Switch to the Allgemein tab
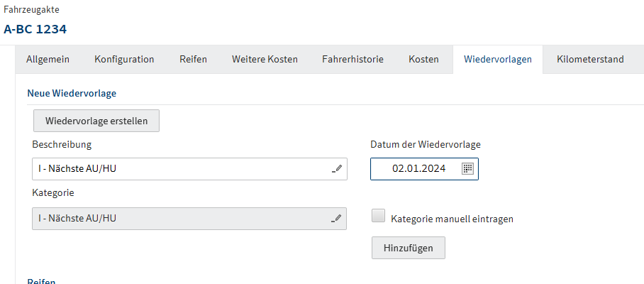 pyautogui.click(x=48, y=60)
